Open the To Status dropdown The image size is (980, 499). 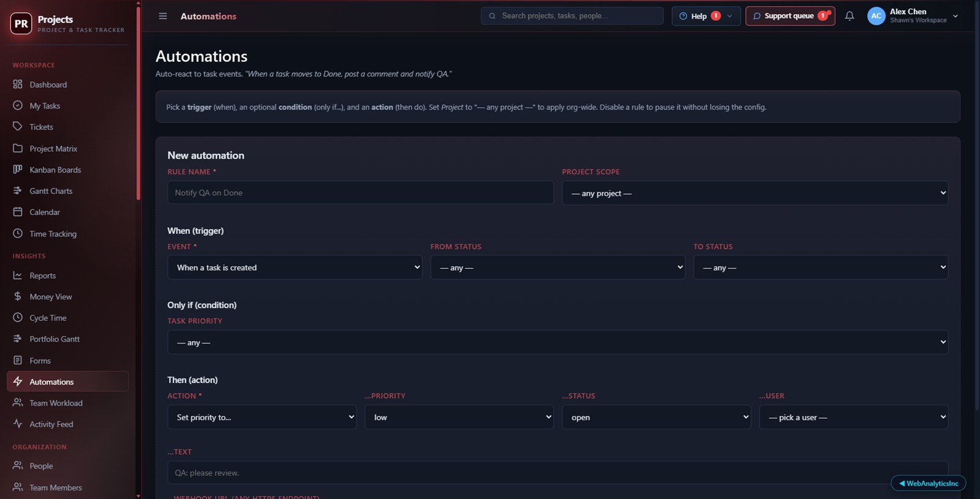821,268
